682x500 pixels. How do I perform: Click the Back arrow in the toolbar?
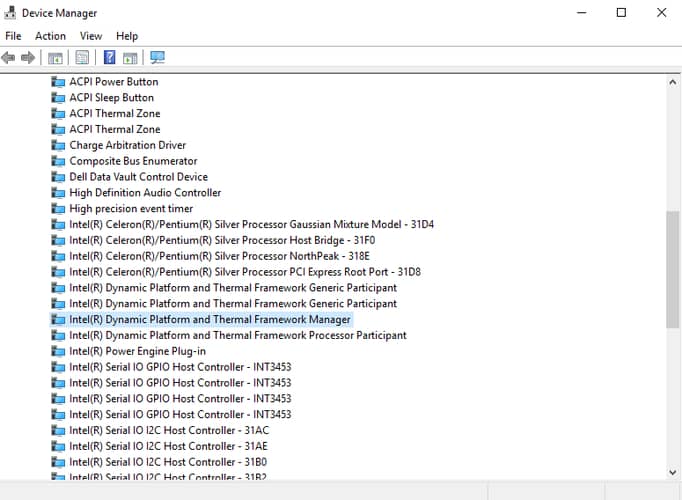[8, 57]
